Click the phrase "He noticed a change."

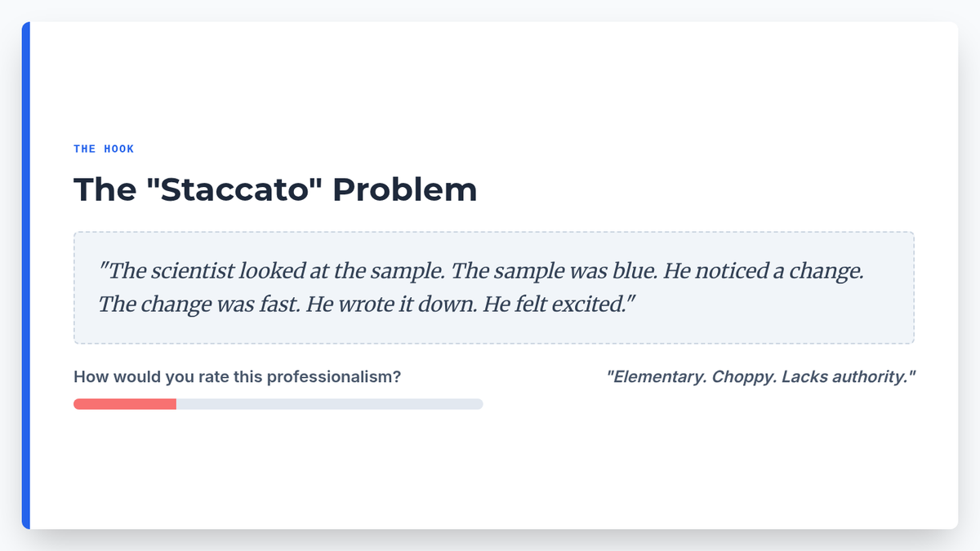click(764, 271)
